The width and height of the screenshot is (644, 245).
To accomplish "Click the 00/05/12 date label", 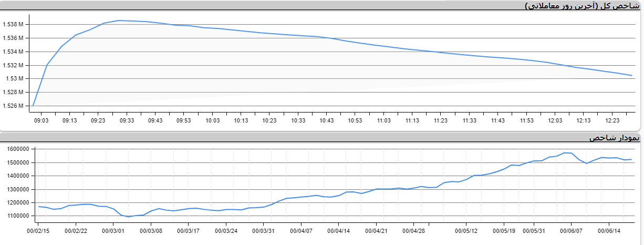I will (466, 230).
